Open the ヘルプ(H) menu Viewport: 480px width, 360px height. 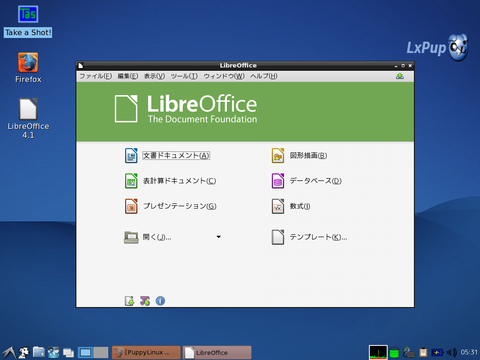(264, 76)
